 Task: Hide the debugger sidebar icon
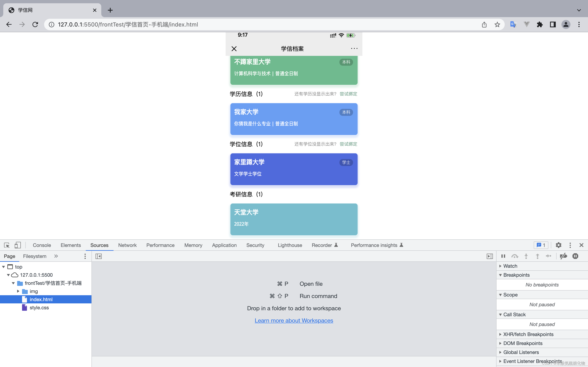click(490, 256)
